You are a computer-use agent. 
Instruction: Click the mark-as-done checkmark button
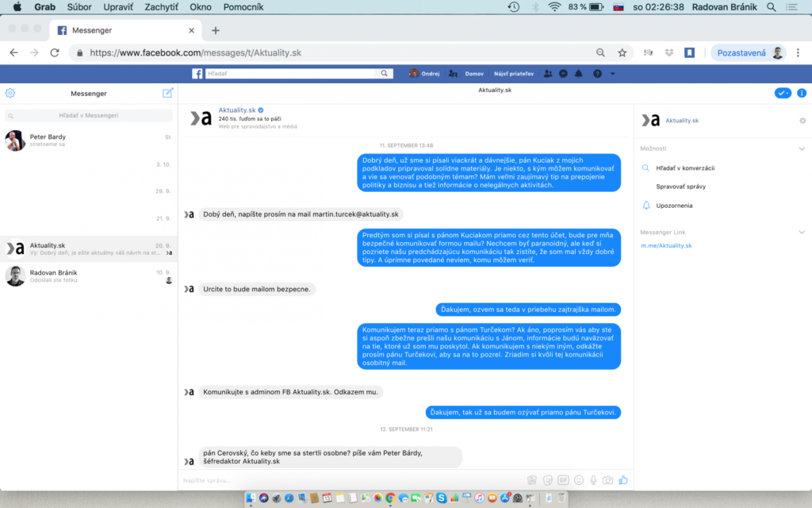(x=783, y=94)
